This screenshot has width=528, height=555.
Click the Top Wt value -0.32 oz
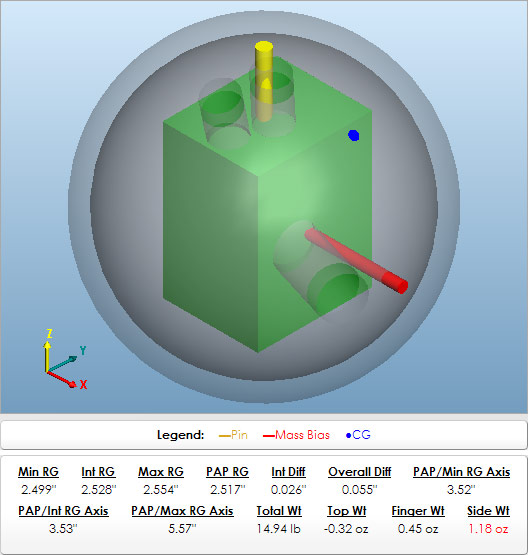click(x=346, y=529)
